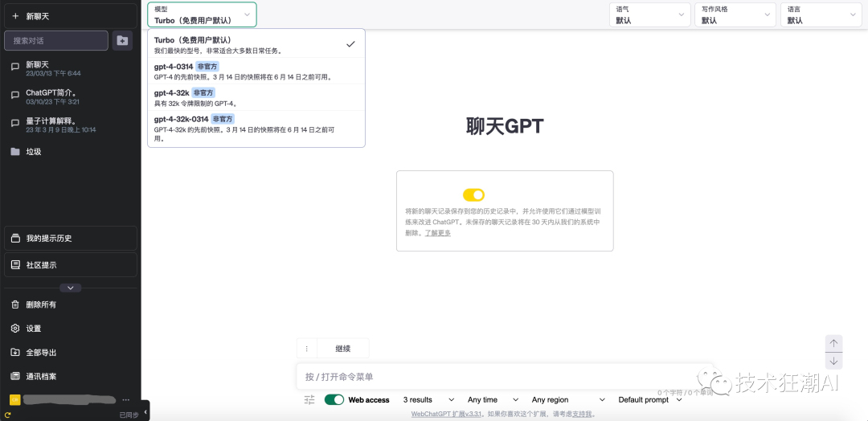Click the scroll-to-top up arrow button
868x421 pixels.
833,343
